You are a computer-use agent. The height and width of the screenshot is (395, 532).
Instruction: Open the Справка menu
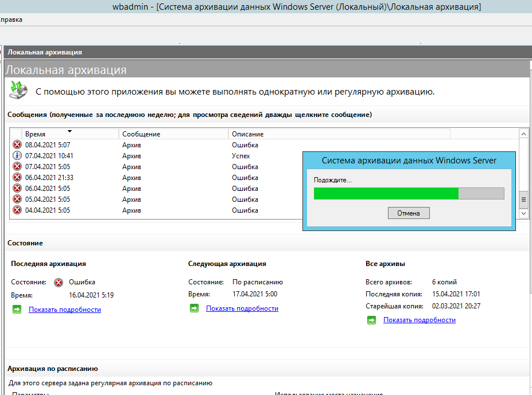tap(11, 19)
